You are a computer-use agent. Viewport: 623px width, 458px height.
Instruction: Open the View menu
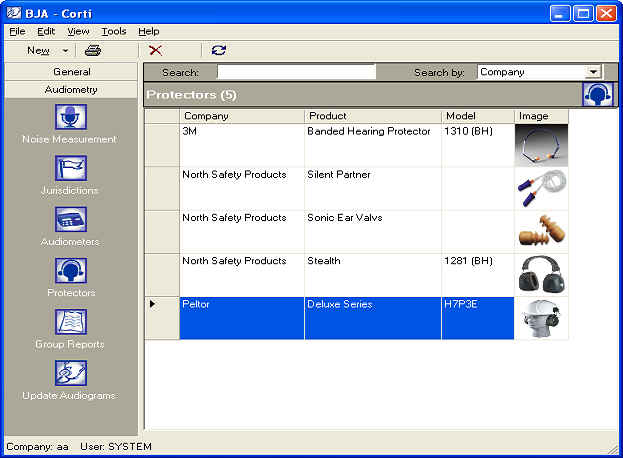pos(78,31)
